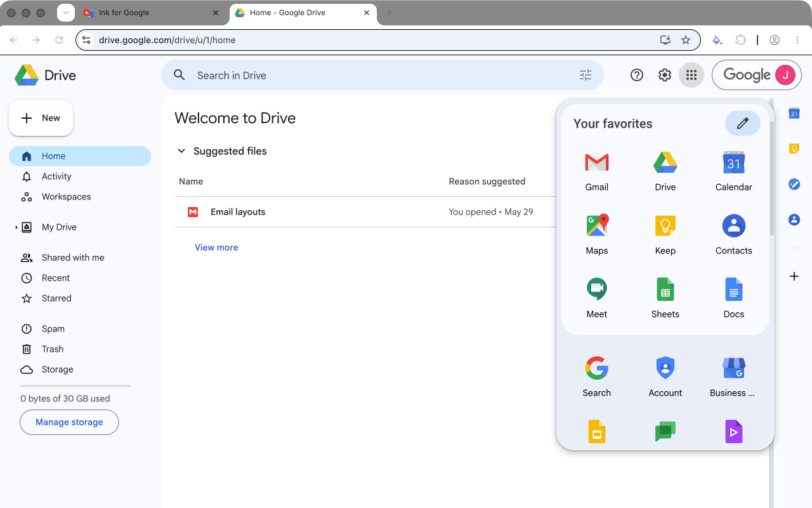Click the Reason suggested column header
This screenshot has height=508, width=812.
[487, 182]
